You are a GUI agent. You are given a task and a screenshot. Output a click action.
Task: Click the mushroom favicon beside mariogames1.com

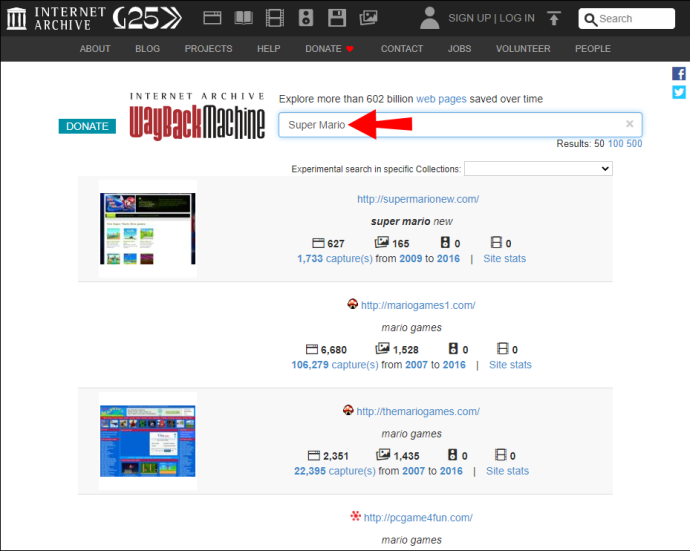(x=352, y=304)
